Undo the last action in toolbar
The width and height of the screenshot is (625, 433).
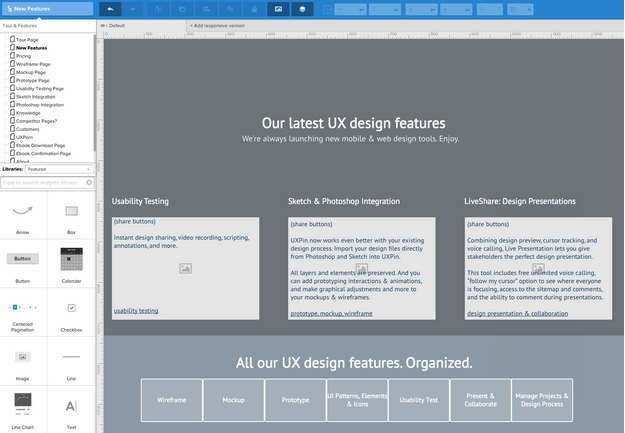[x=110, y=9]
